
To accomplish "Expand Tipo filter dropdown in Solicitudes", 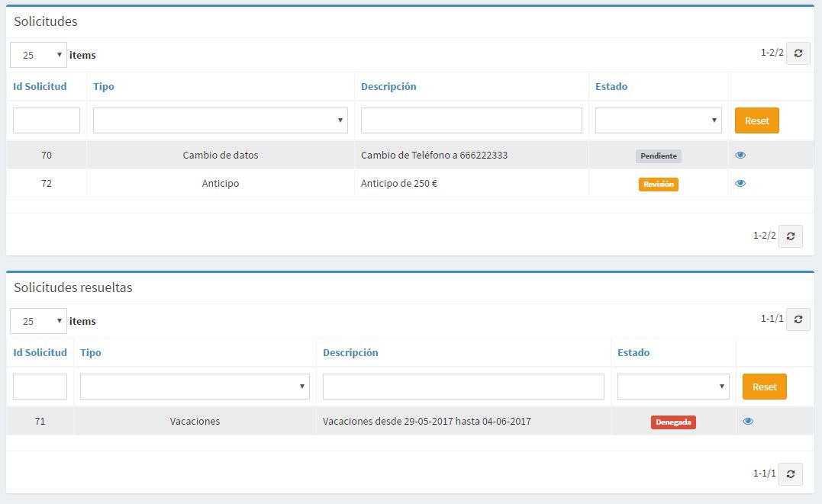I will click(x=220, y=120).
